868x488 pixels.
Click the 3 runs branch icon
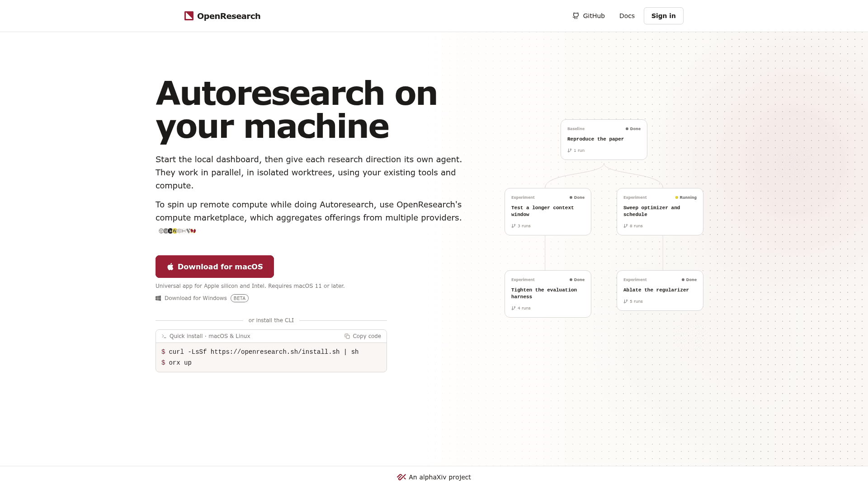tap(514, 226)
